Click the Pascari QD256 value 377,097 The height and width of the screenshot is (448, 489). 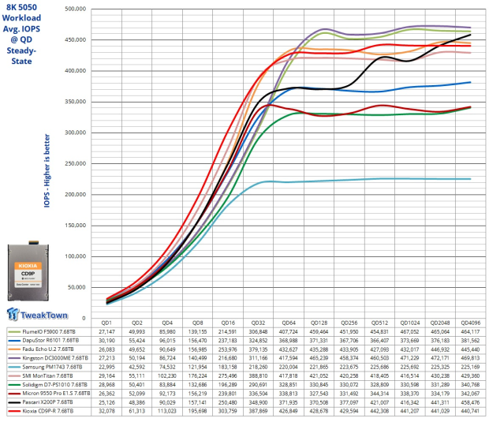349,402
